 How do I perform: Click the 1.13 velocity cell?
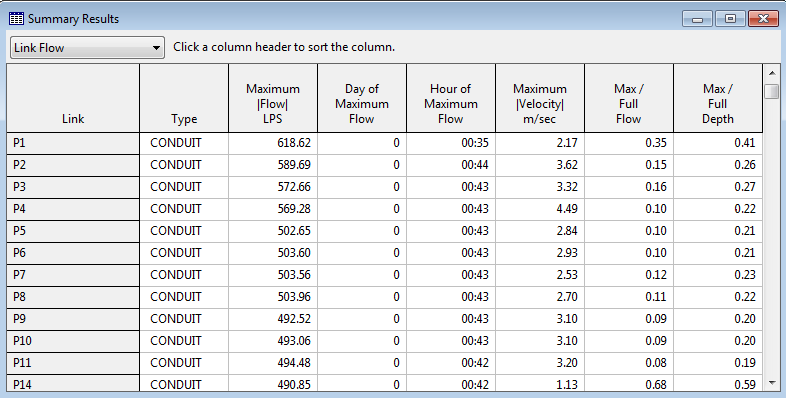(x=540, y=383)
